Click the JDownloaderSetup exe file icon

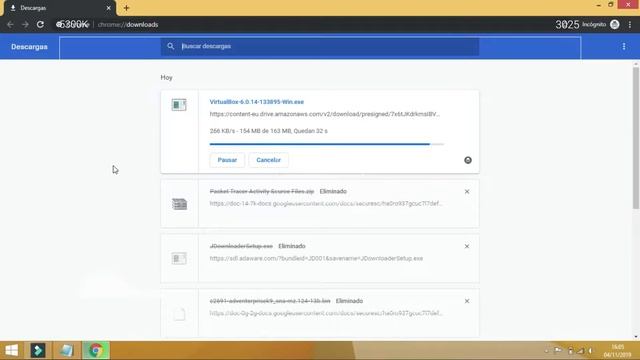(179, 258)
